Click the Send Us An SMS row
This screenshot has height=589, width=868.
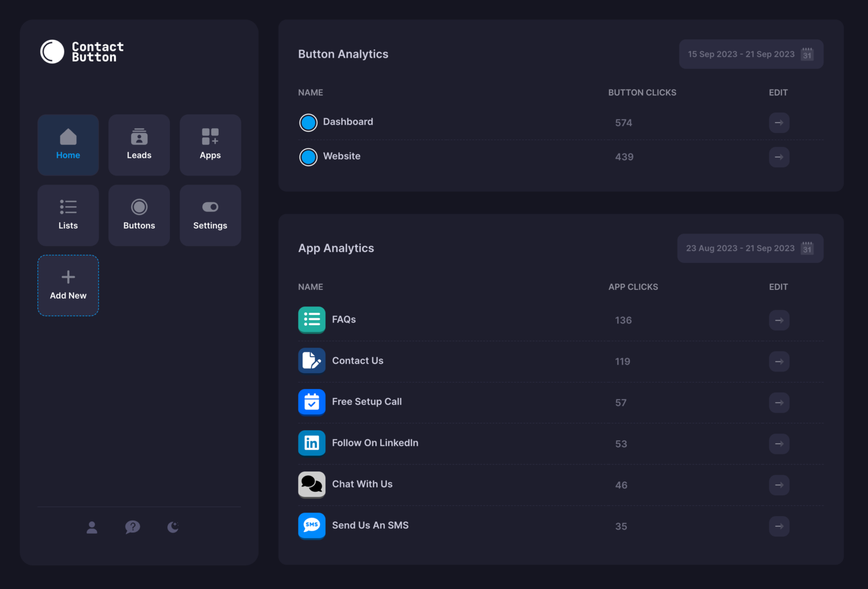tap(370, 525)
